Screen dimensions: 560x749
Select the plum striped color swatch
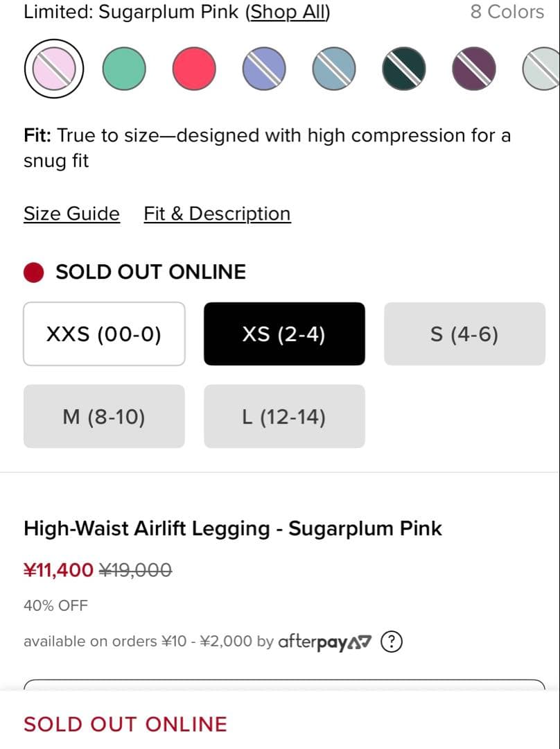coord(473,69)
